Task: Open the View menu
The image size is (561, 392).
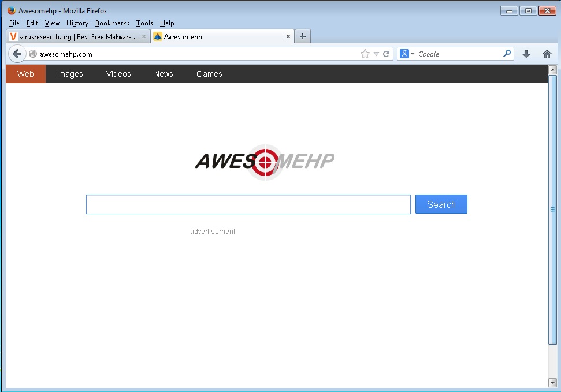Action: pos(52,23)
